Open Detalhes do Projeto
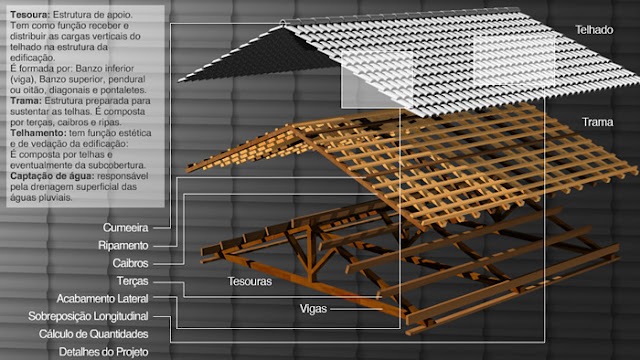This screenshot has height=360, width=640. click(103, 352)
